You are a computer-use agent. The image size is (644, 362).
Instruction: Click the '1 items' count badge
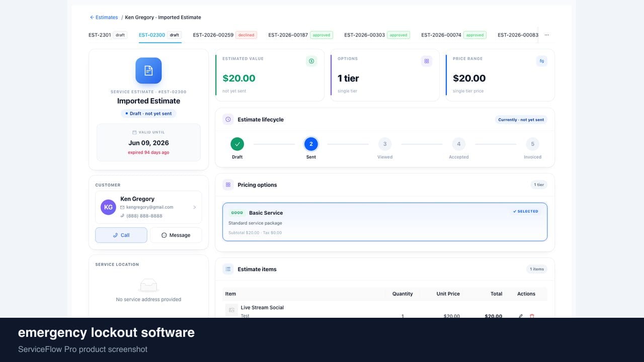tap(537, 269)
